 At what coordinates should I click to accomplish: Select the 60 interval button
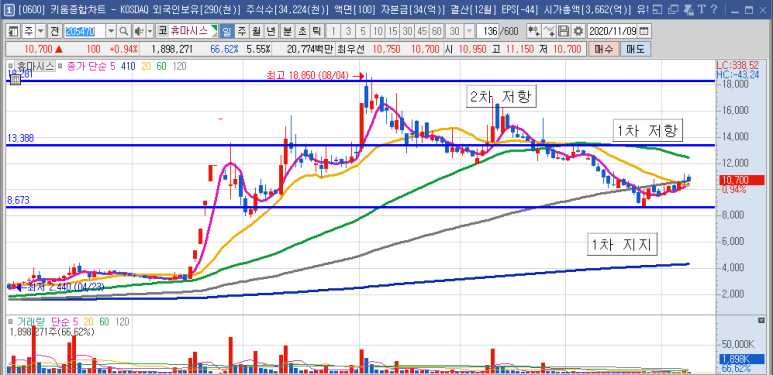(436, 32)
